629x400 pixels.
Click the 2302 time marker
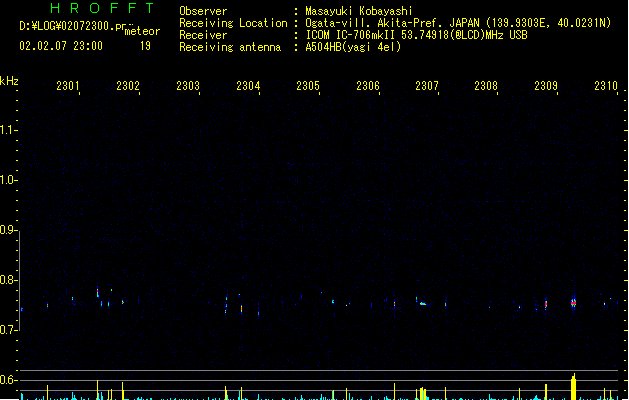[128, 86]
